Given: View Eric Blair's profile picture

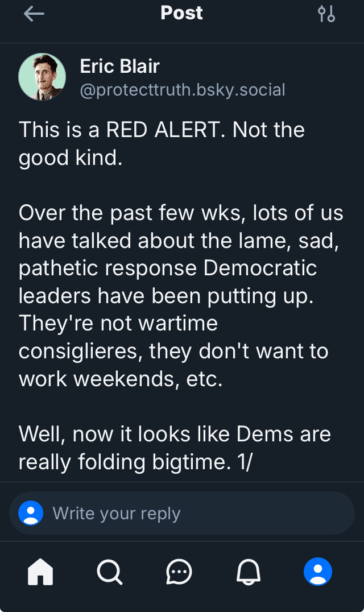Looking at the screenshot, I should [x=42, y=77].
